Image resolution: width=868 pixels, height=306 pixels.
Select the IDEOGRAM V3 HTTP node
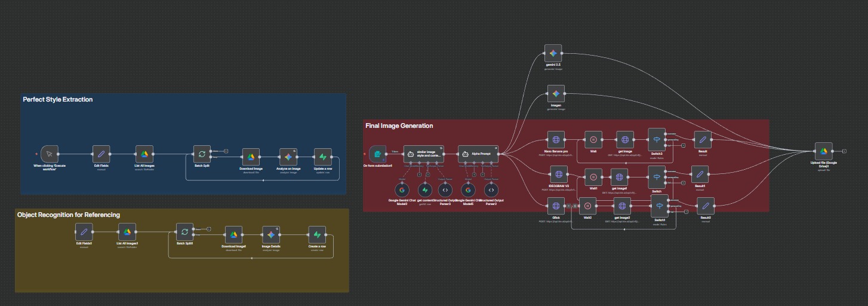(558, 175)
